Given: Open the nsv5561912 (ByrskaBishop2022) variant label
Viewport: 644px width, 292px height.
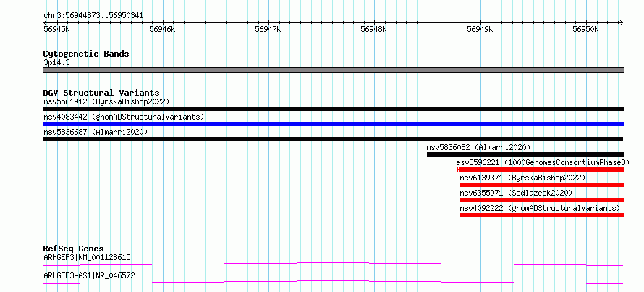Looking at the screenshot, I should [x=106, y=101].
